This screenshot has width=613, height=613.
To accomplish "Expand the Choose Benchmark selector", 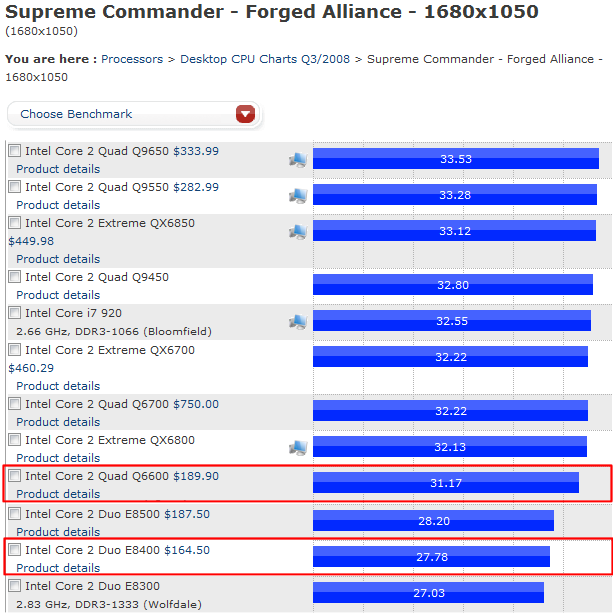I will click(x=133, y=114).
